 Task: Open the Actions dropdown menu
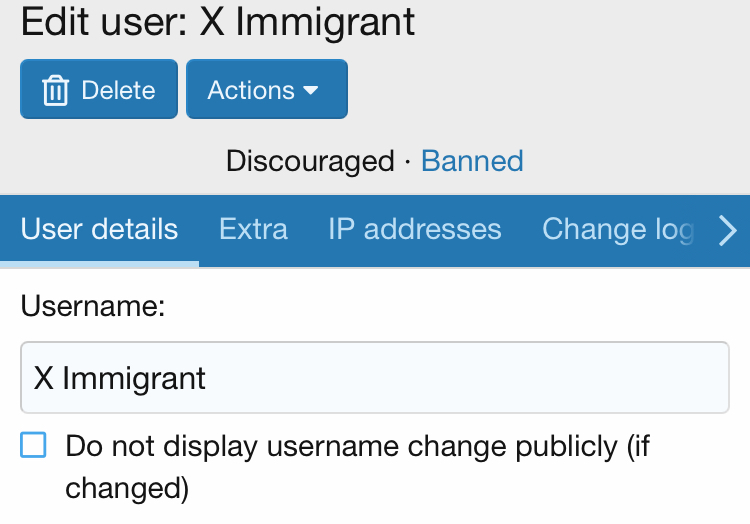(267, 89)
